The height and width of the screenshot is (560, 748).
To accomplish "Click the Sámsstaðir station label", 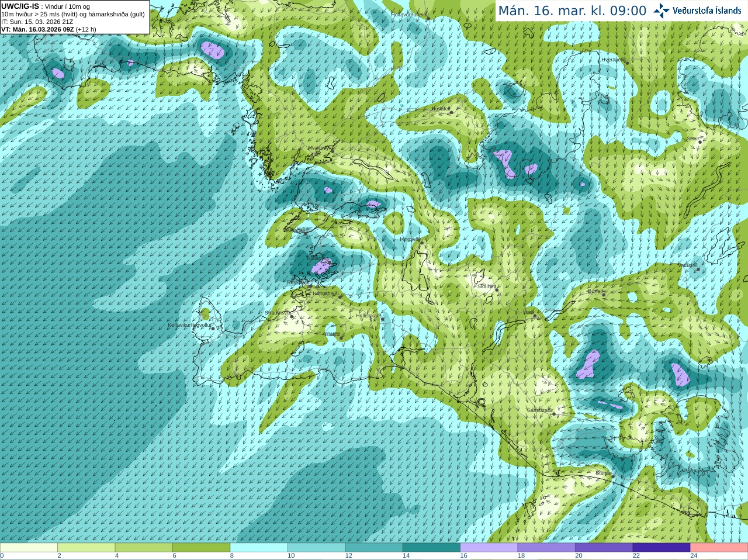I will pyautogui.click(x=539, y=410).
